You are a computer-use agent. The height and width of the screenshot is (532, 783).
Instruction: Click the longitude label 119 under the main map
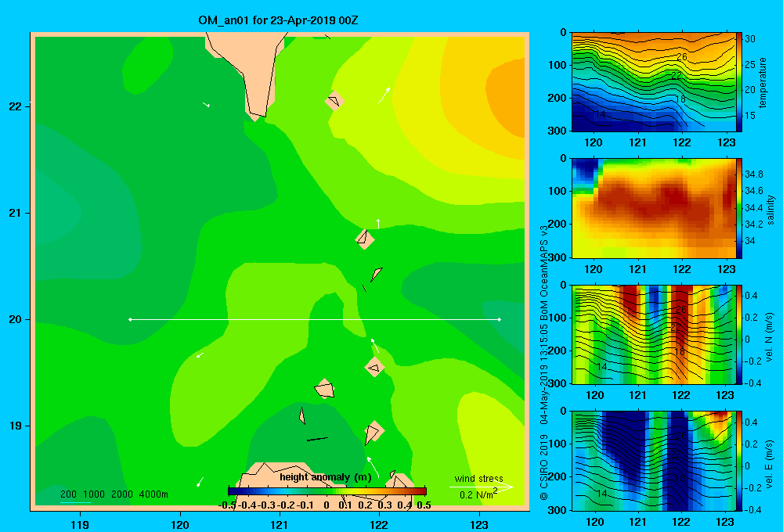(x=80, y=524)
